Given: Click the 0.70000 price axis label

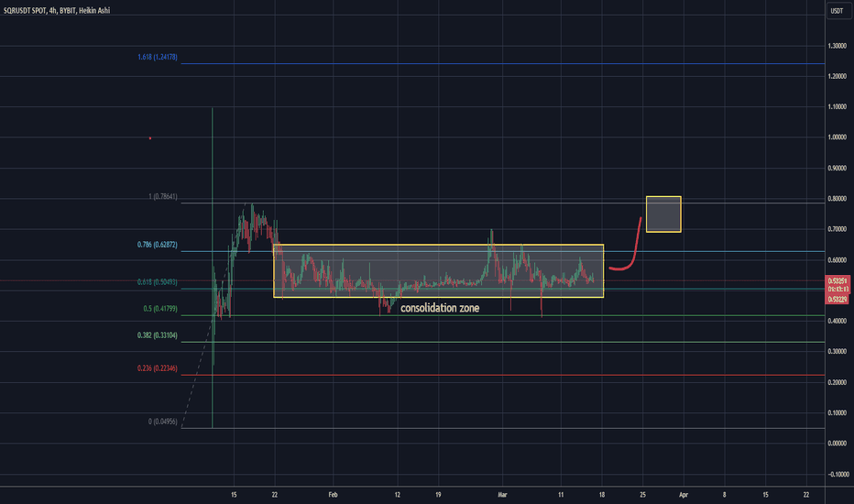Looking at the screenshot, I should [838, 229].
